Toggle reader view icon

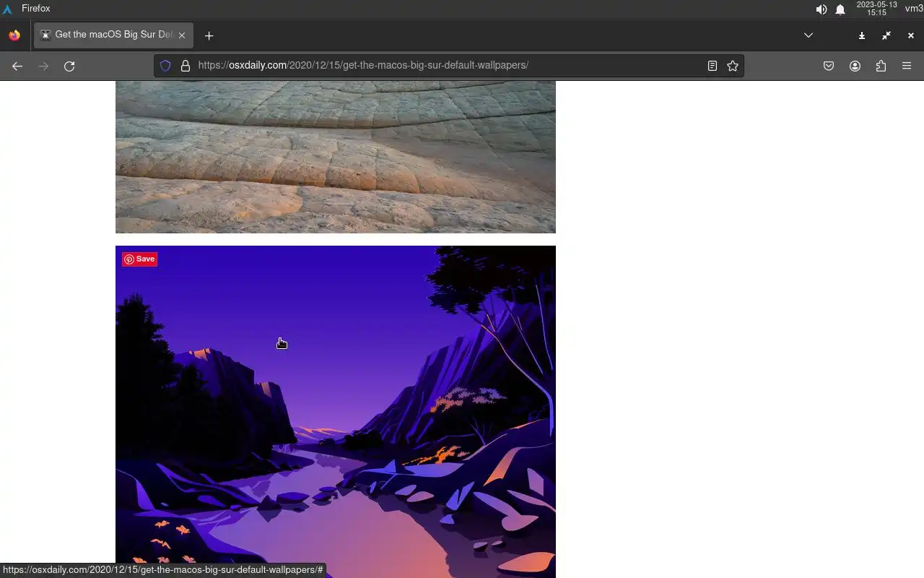tap(712, 66)
